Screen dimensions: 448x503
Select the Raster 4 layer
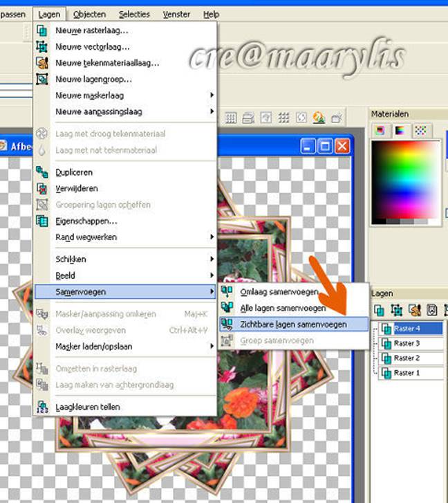point(411,329)
